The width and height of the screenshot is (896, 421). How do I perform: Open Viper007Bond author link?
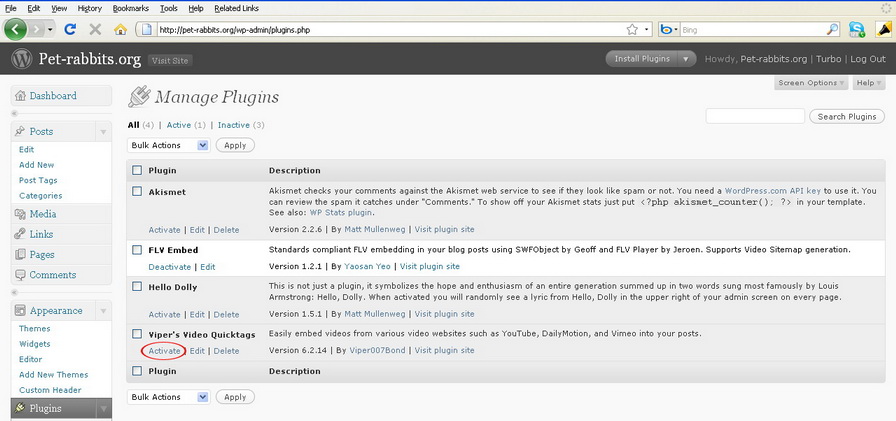click(377, 350)
